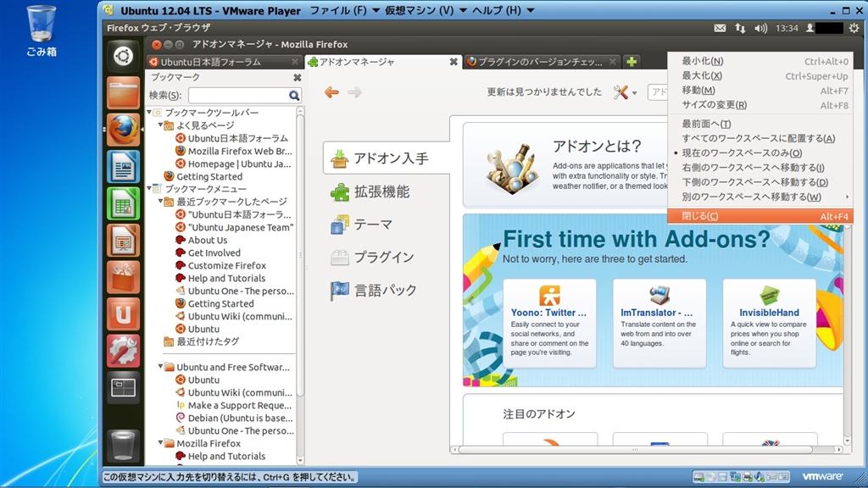Expand 別のワークスペースへ移動する submenu
Screen dimensions: 868x488
click(x=760, y=197)
